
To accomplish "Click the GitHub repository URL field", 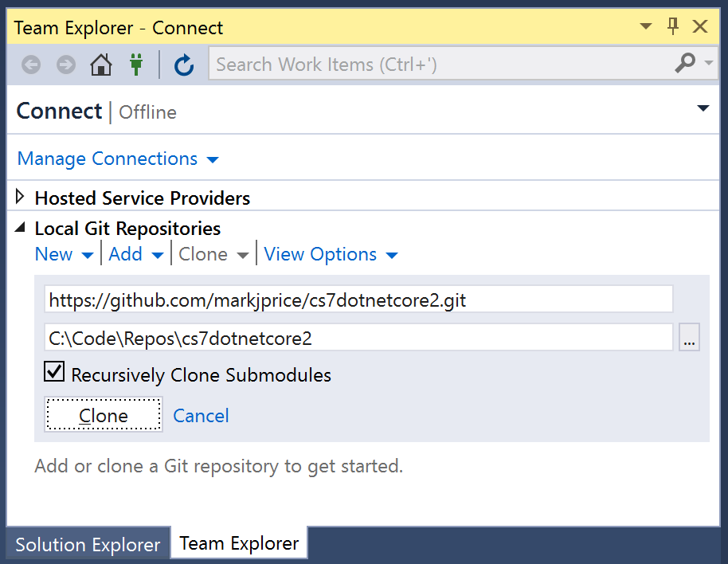I will (358, 300).
